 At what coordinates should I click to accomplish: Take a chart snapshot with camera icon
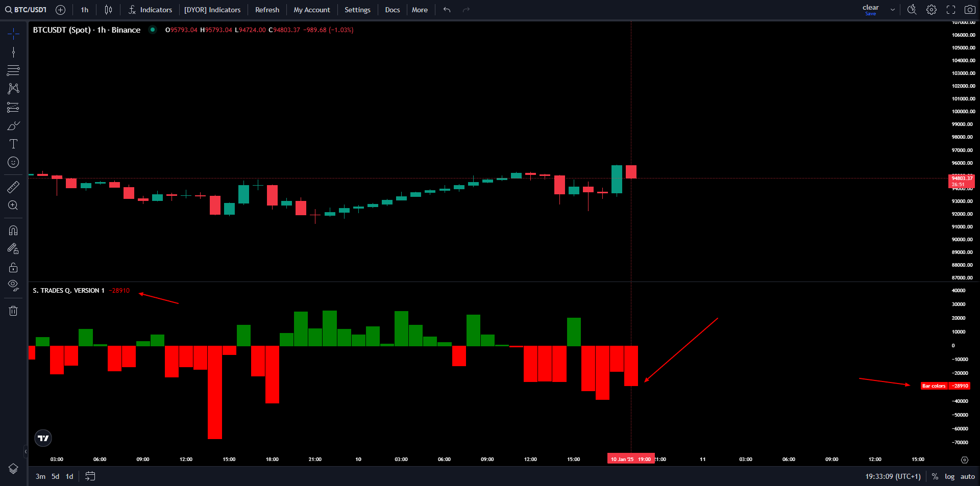pyautogui.click(x=970, y=10)
